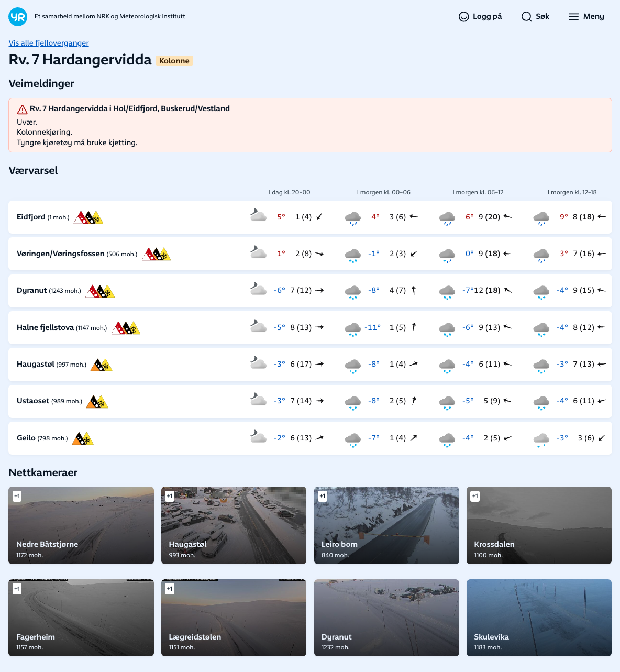
Task: Click Halne fjellstova's -11° temperature
Action: (373, 327)
